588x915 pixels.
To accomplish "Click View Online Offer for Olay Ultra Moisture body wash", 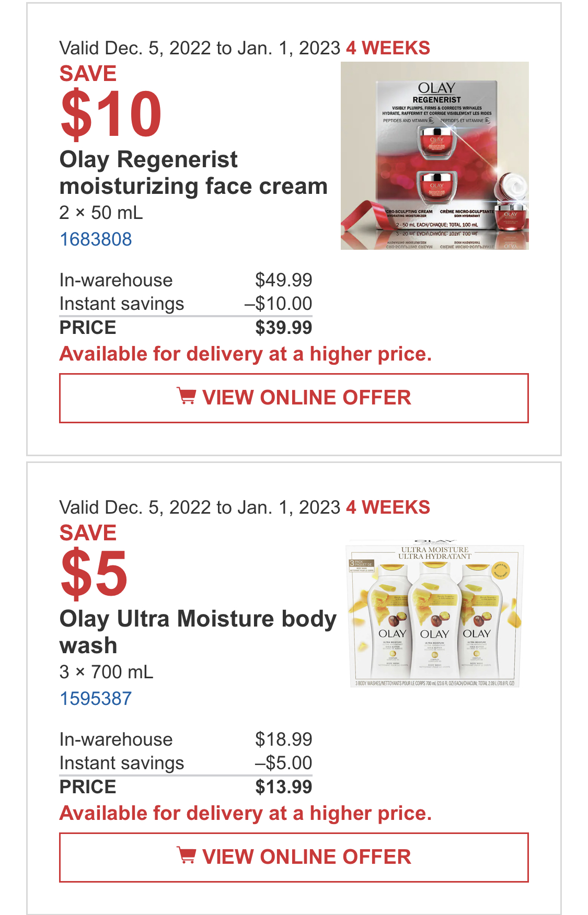I will [x=294, y=857].
